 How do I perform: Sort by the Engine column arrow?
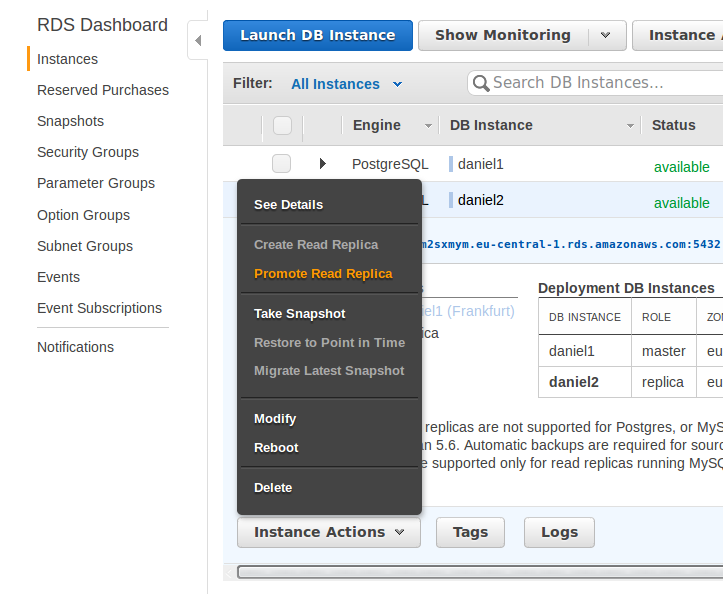tap(428, 125)
